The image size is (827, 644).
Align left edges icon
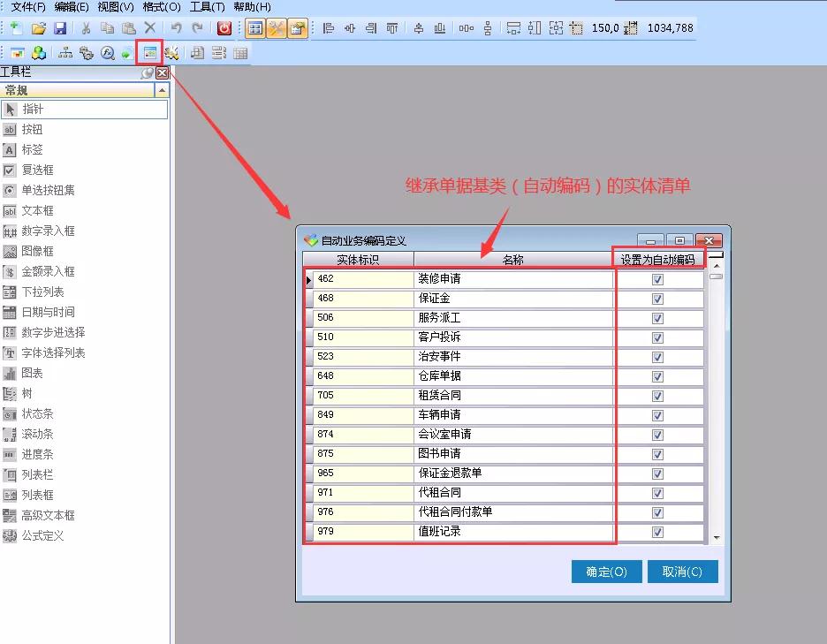coord(328,28)
